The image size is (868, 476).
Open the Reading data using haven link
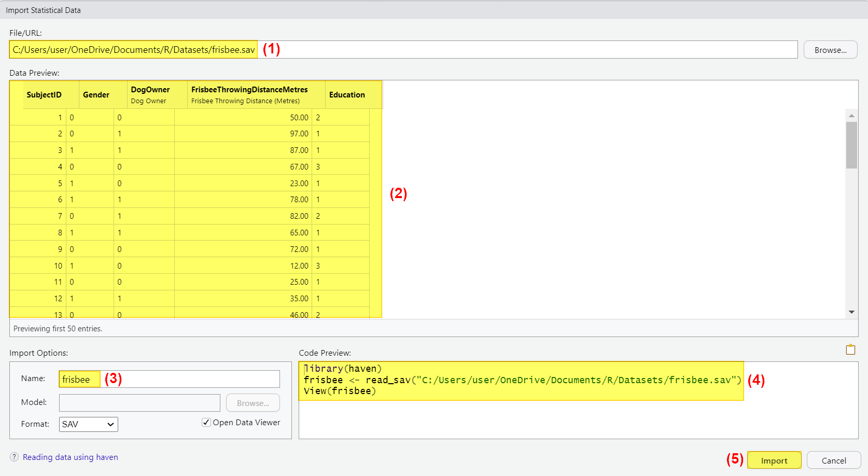click(x=71, y=457)
